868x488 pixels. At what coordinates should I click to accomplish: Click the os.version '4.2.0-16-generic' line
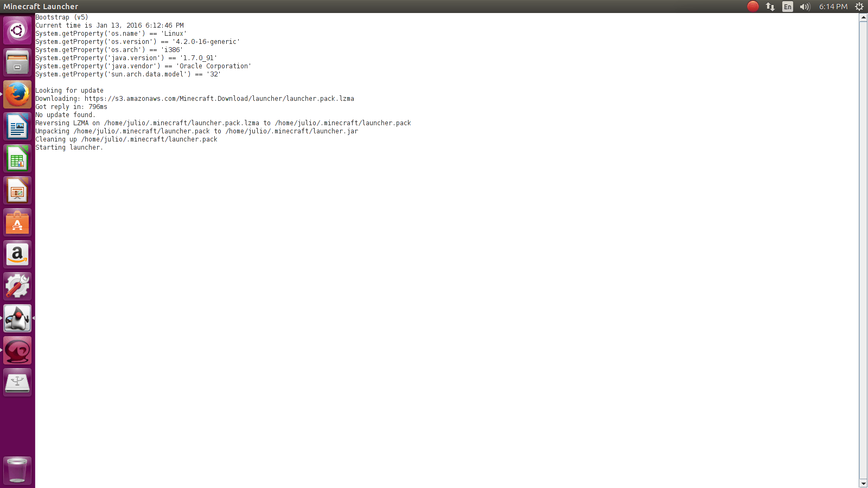[137, 42]
